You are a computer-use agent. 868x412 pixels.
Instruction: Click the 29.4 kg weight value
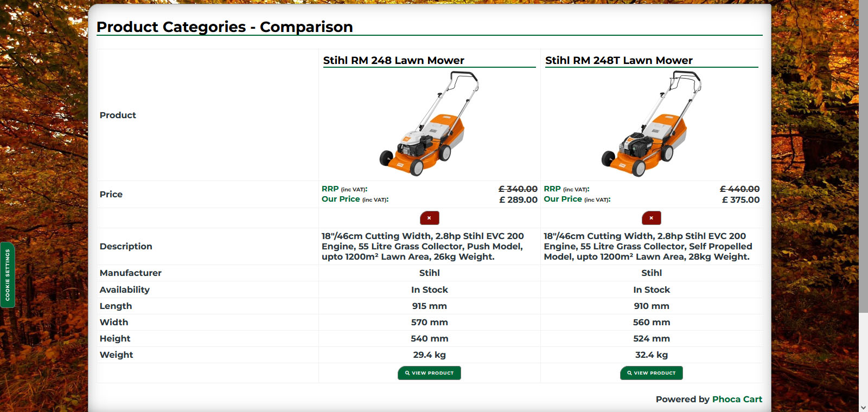(429, 355)
